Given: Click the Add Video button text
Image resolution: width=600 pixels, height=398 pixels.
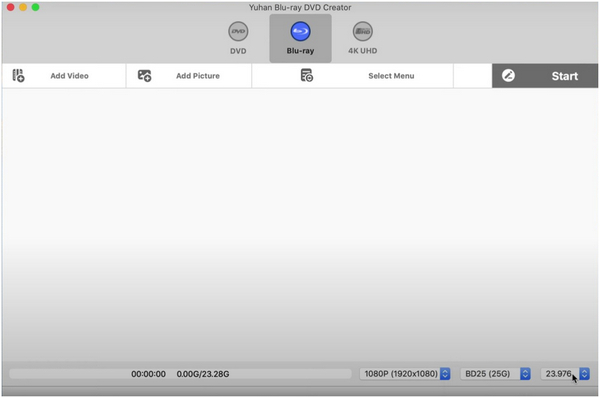Looking at the screenshot, I should tap(69, 76).
